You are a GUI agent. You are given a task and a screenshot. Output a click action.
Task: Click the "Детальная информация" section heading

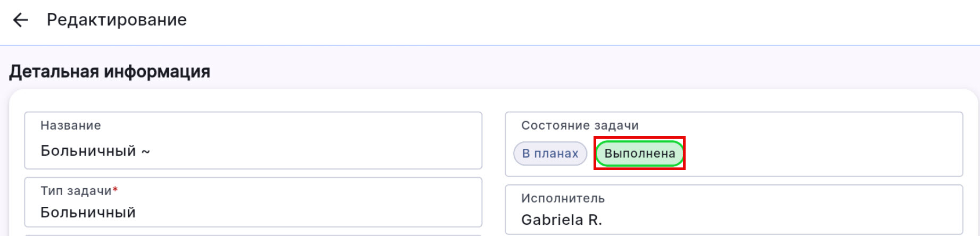pos(110,71)
